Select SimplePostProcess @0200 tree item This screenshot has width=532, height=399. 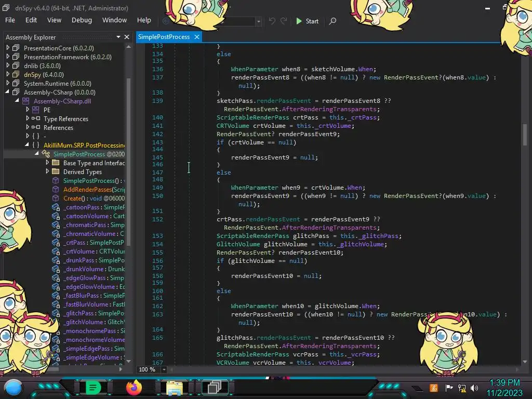pos(89,154)
